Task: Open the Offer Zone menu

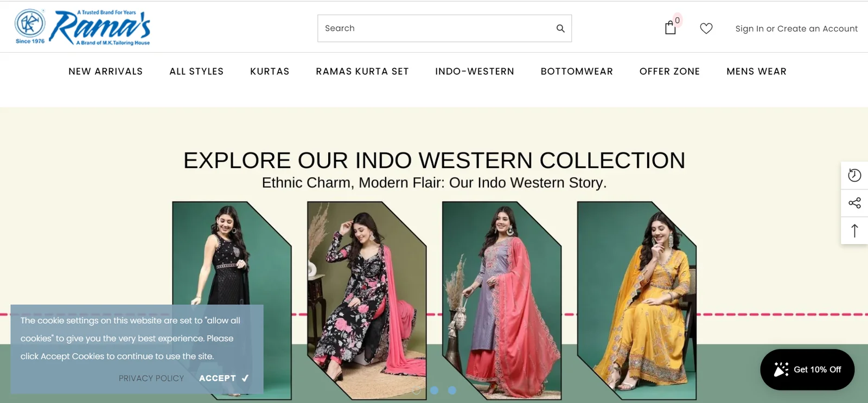Action: pos(669,72)
